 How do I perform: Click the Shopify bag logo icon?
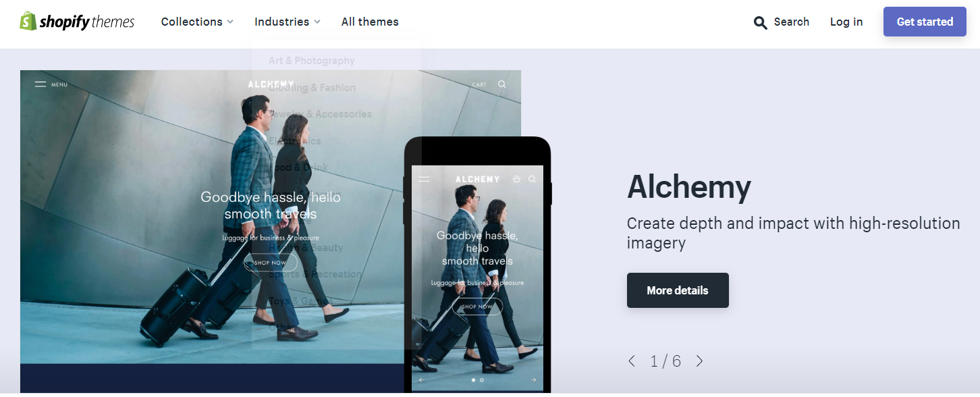tap(28, 21)
